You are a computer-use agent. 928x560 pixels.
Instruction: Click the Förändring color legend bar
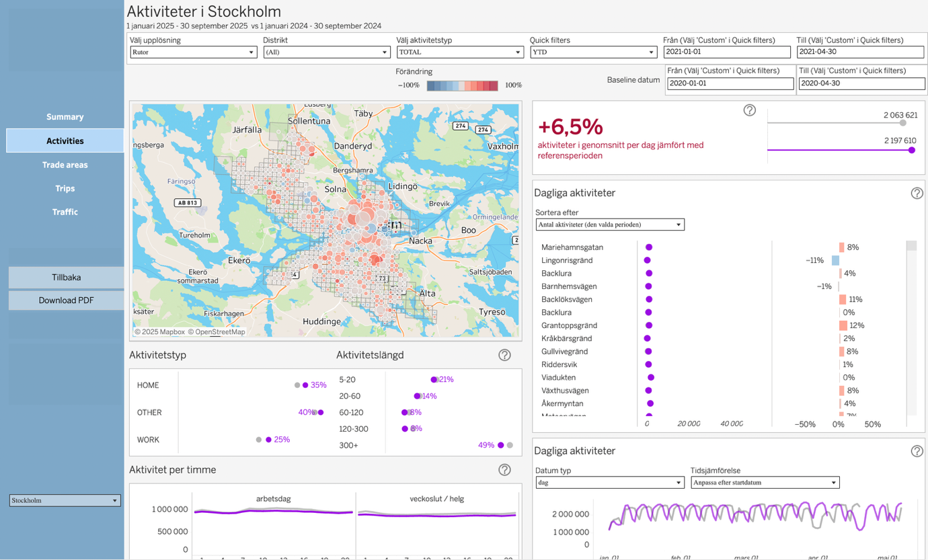[463, 85]
